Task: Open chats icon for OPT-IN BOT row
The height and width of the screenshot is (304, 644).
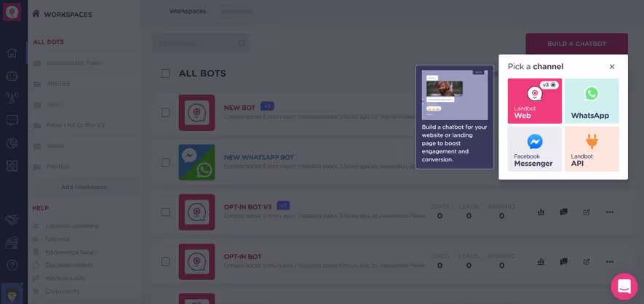Action: click(563, 261)
